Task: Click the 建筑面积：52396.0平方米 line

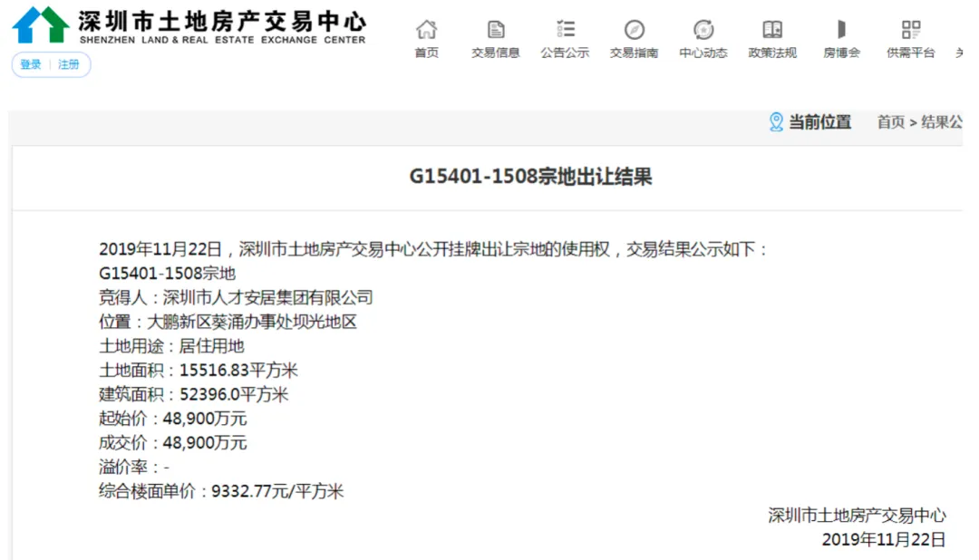Action: 194,394
